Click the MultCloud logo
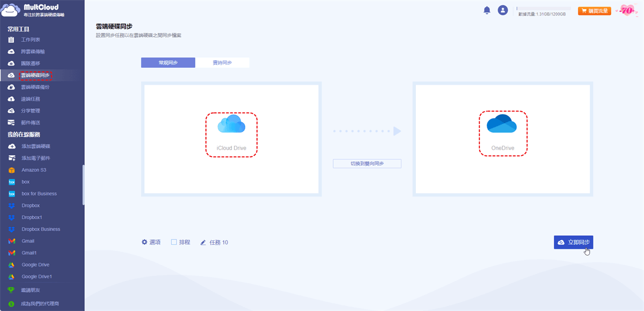This screenshot has height=311, width=644. [x=33, y=11]
